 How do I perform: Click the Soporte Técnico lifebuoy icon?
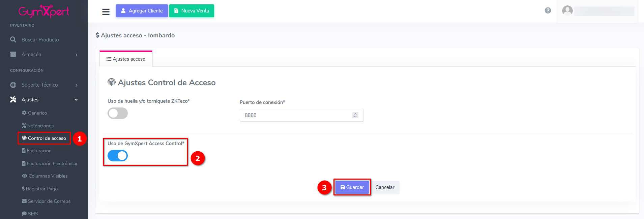pyautogui.click(x=13, y=85)
